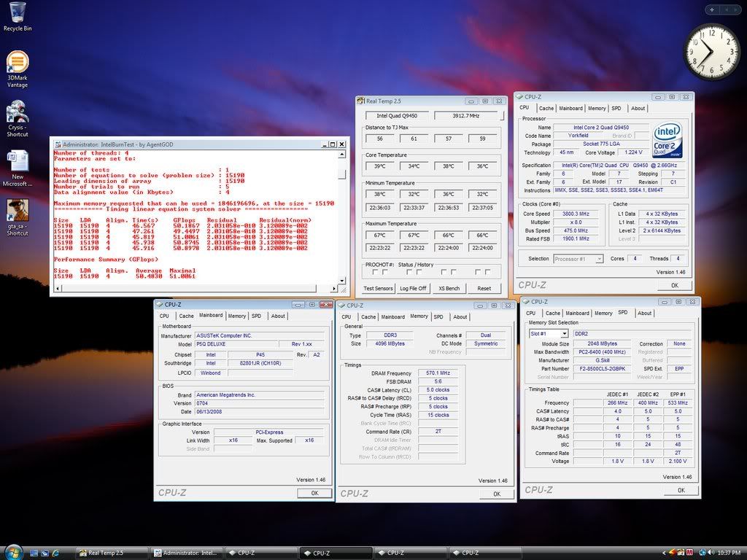
Task: Click IntelBurnTest horizontal scrollbar right arrow
Action: pyautogui.click(x=333, y=288)
